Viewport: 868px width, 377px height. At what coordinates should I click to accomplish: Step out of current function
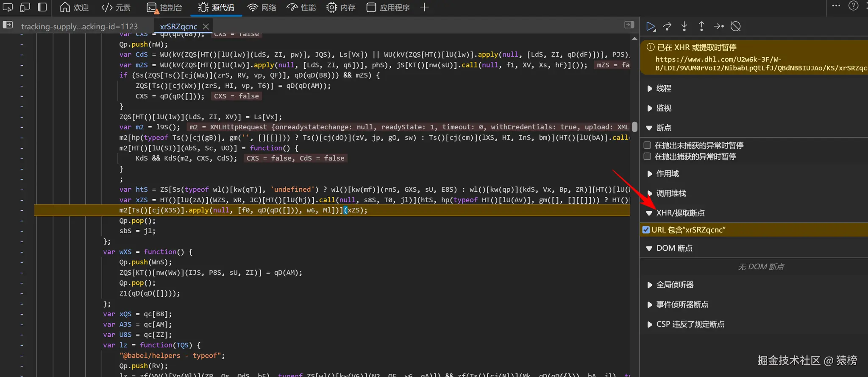tap(701, 26)
